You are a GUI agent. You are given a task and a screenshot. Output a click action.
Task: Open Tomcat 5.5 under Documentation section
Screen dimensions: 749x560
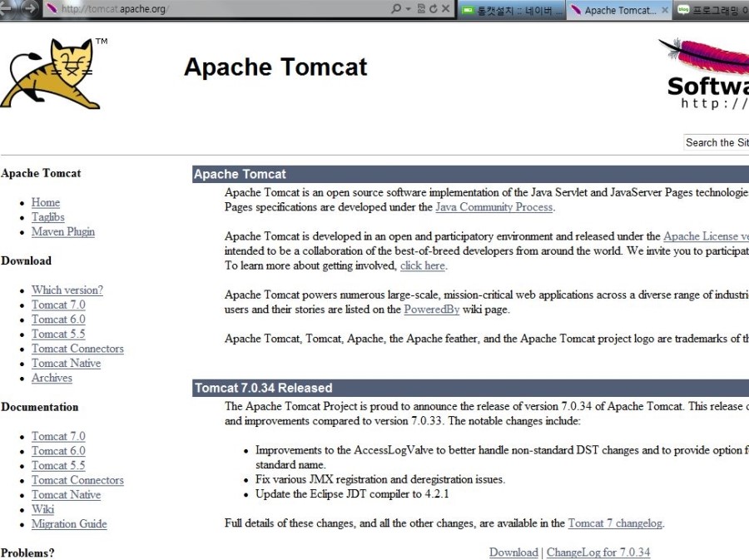(x=58, y=465)
